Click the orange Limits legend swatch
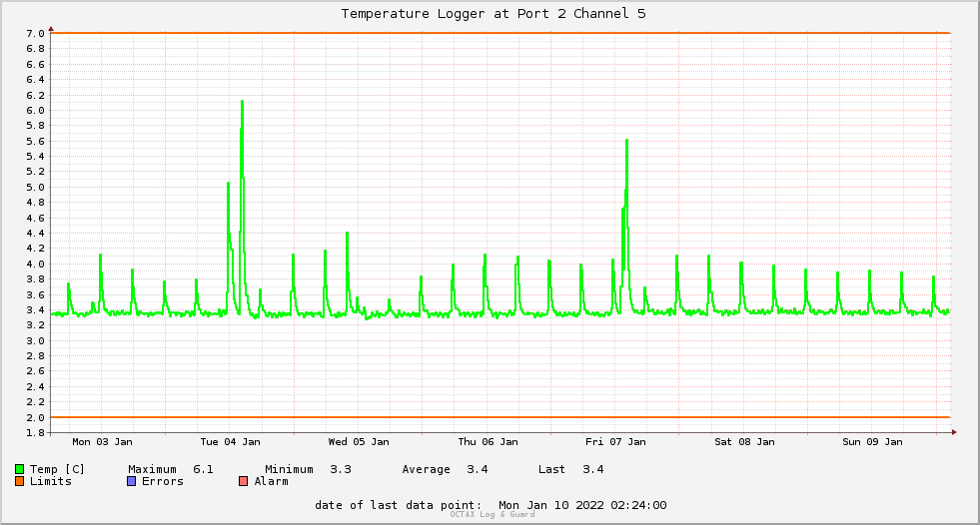 coord(19,481)
